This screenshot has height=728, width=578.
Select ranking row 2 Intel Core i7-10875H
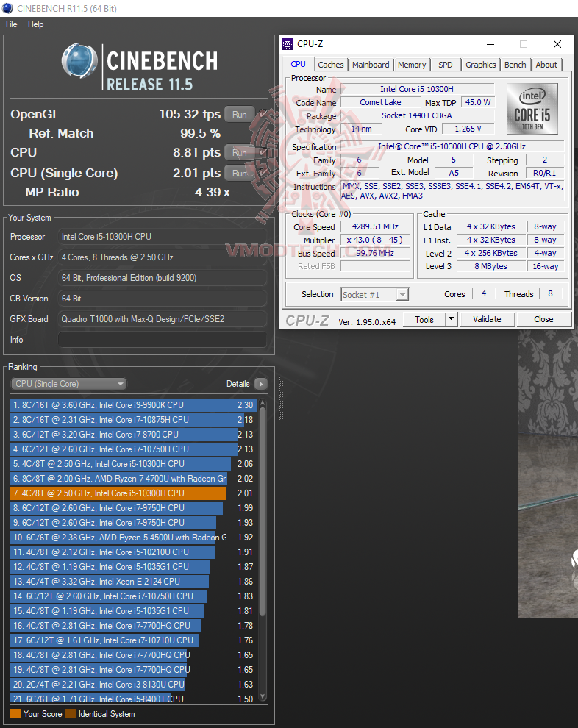pyautogui.click(x=133, y=420)
